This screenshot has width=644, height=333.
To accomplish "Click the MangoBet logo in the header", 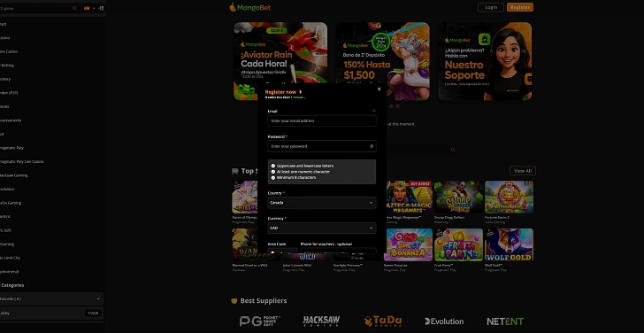I will point(249,7).
